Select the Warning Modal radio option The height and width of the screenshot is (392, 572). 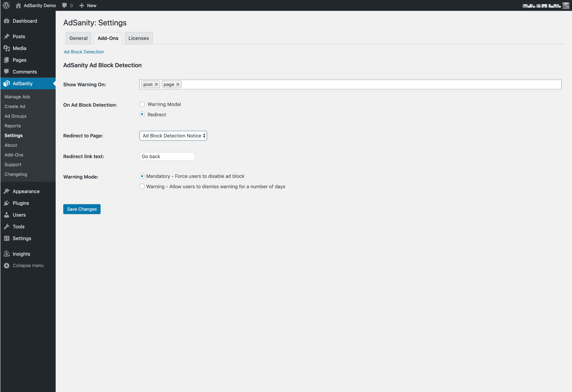pyautogui.click(x=142, y=104)
